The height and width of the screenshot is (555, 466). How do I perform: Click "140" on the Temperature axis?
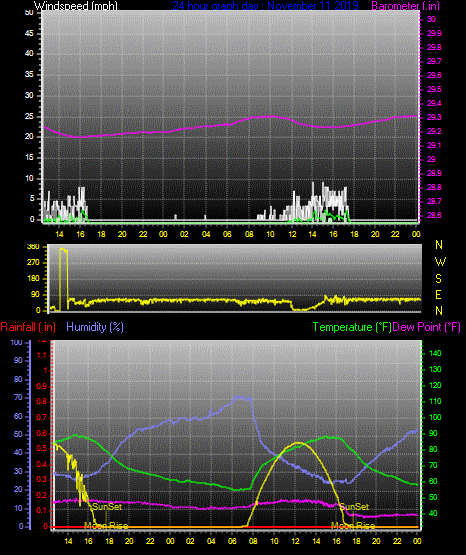[x=435, y=353]
